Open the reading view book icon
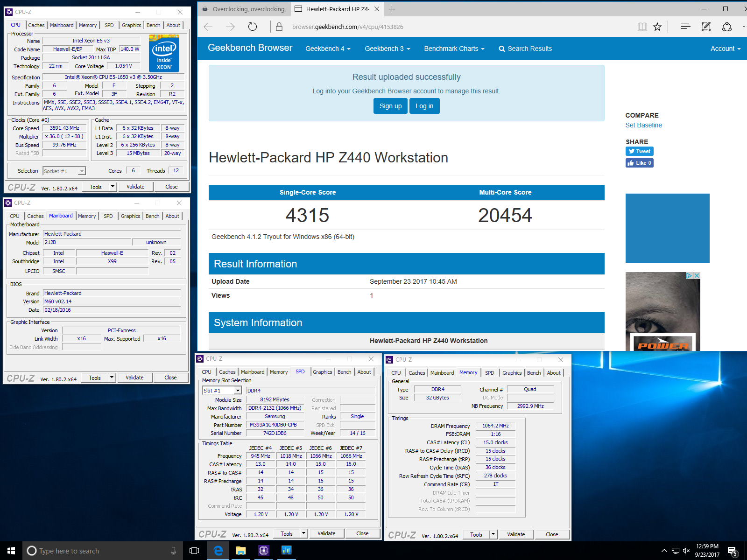Viewport: 747px width, 560px height. tap(642, 27)
